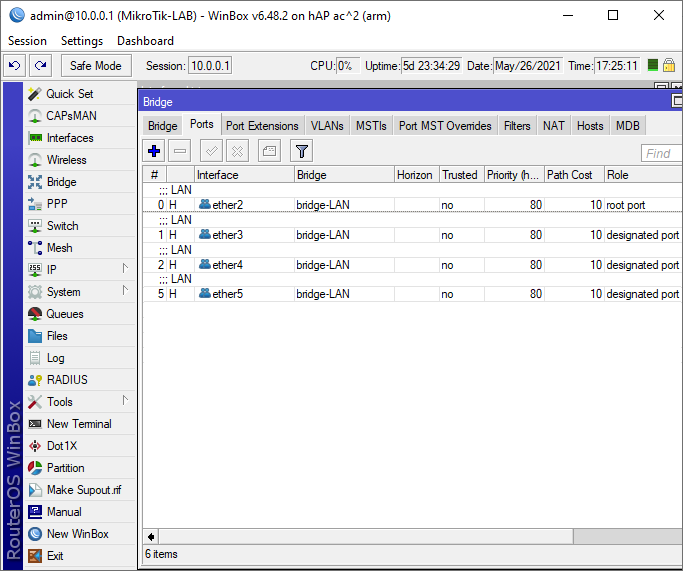Open Partition in the sidebar
The image size is (683, 571).
[x=80, y=468]
